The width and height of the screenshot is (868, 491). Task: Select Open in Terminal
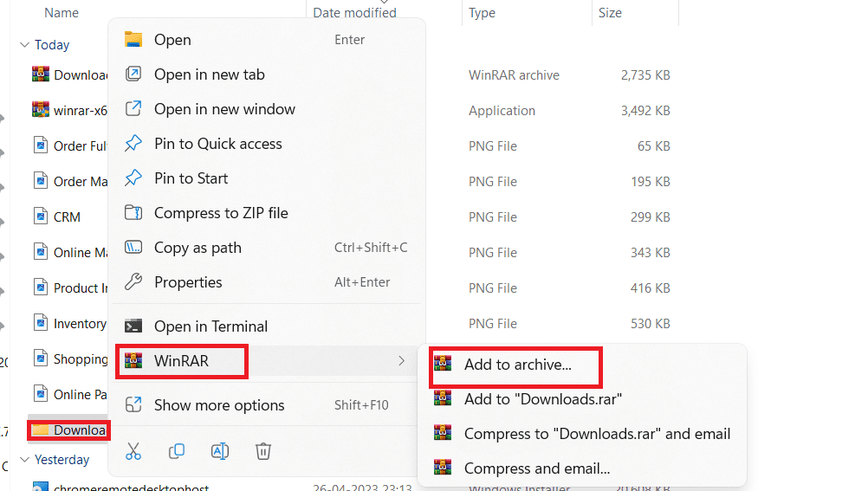(211, 326)
